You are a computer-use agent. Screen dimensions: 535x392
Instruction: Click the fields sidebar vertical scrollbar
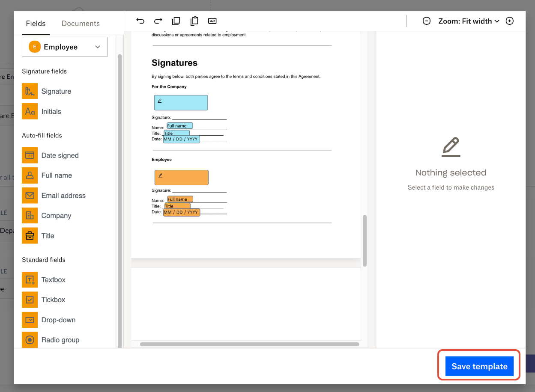[120, 201]
